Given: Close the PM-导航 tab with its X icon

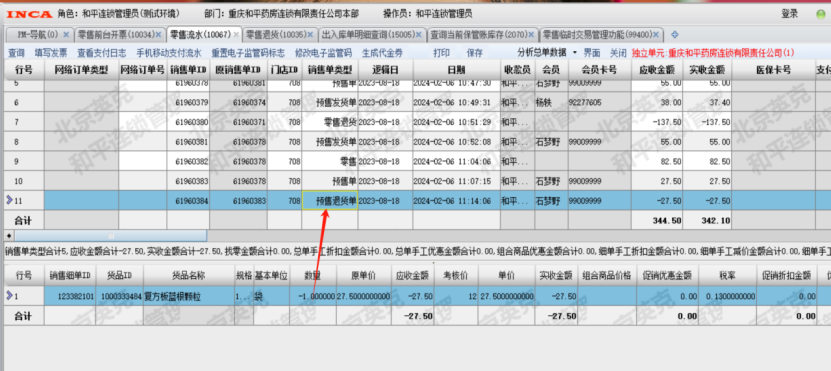Looking at the screenshot, I should [x=66, y=35].
